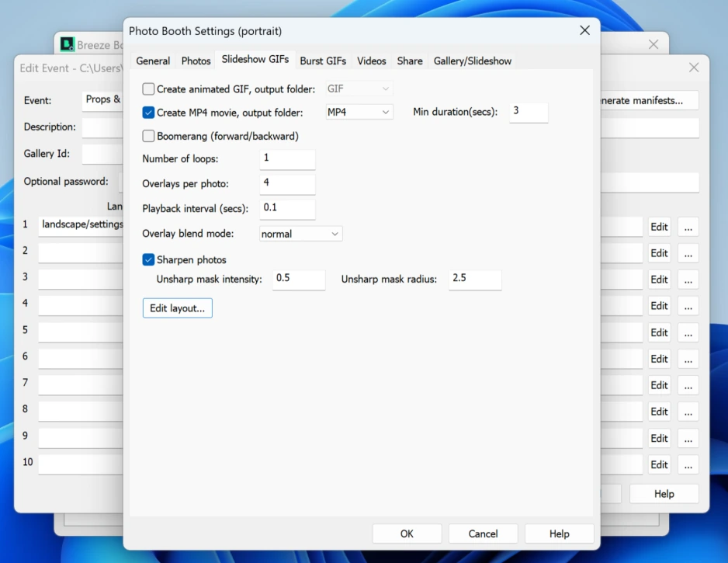Confirm settings with OK button

click(x=407, y=533)
